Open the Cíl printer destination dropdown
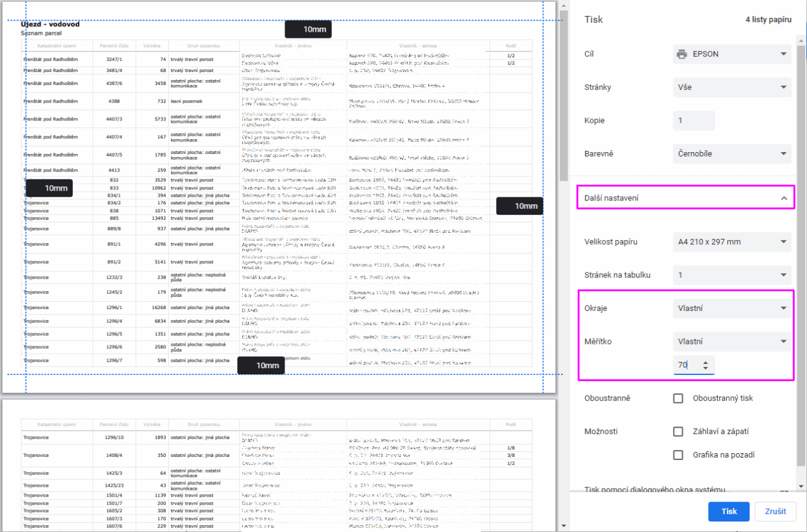This screenshot has height=532, width=807. (x=732, y=54)
